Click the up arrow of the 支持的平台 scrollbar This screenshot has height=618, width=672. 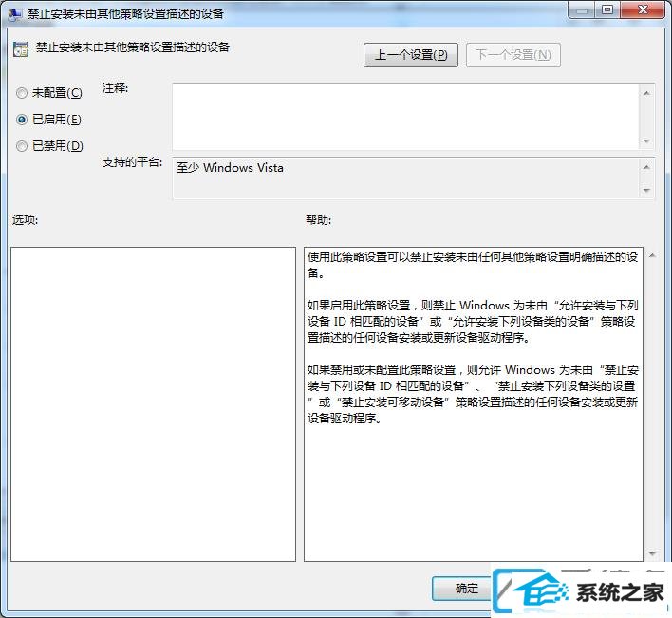coord(646,167)
